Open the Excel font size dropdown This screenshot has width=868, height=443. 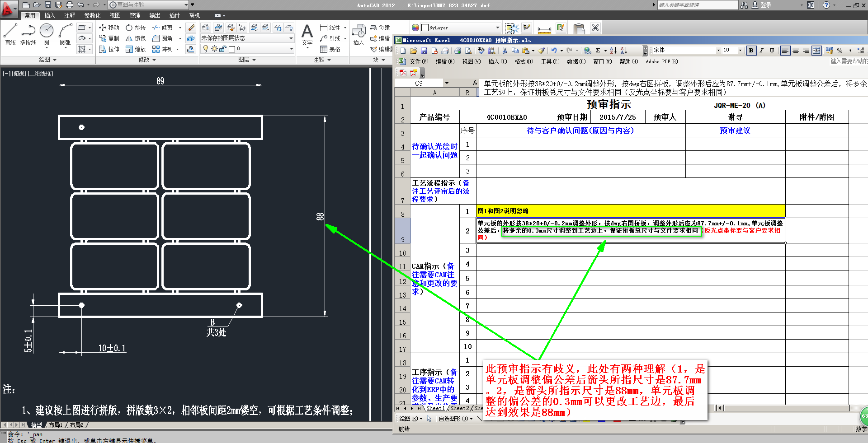pos(740,51)
